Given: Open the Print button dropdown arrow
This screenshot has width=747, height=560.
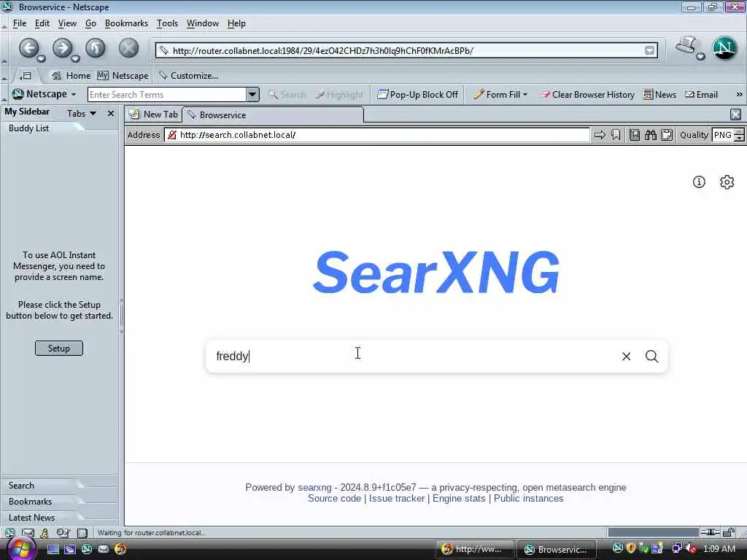Looking at the screenshot, I should tap(700, 57).
